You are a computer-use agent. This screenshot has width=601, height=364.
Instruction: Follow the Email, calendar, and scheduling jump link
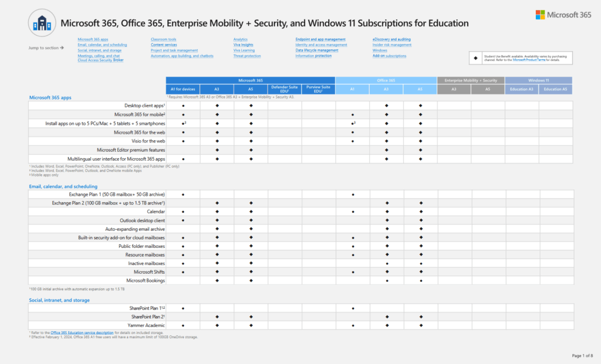pos(102,45)
